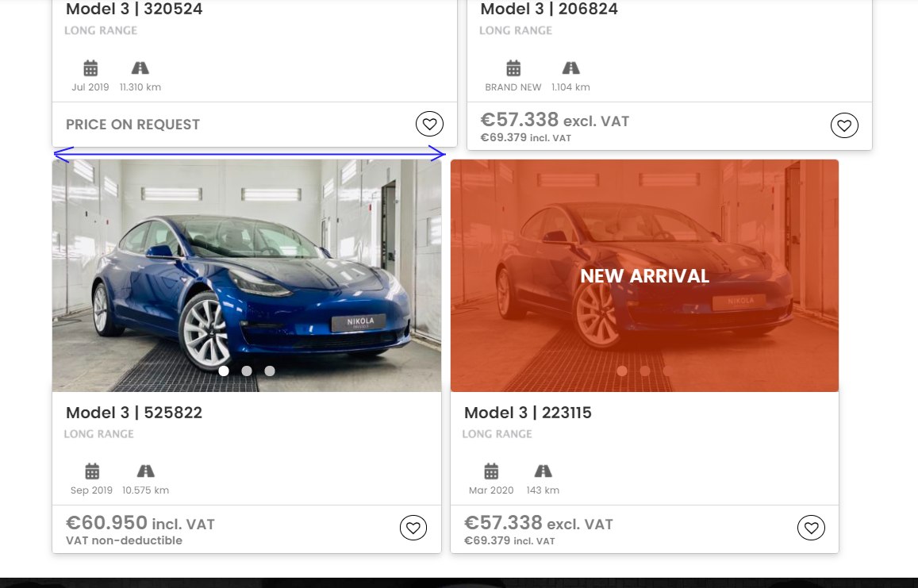Image resolution: width=918 pixels, height=588 pixels.
Task: Favorite the Model 3 | 206824 listing
Action: coord(844,125)
